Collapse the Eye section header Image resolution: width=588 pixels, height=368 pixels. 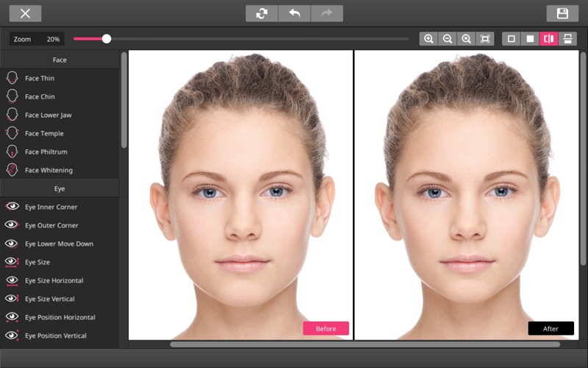(60, 188)
